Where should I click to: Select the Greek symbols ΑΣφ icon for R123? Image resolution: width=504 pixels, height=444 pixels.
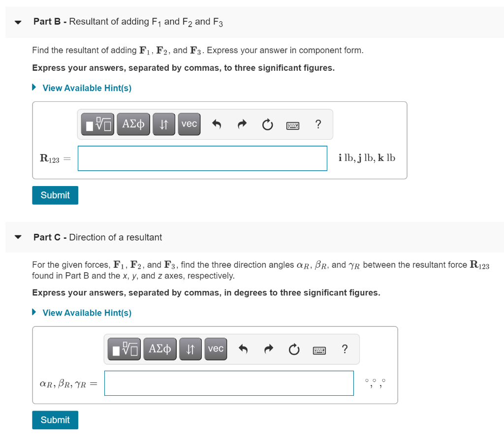click(x=133, y=124)
